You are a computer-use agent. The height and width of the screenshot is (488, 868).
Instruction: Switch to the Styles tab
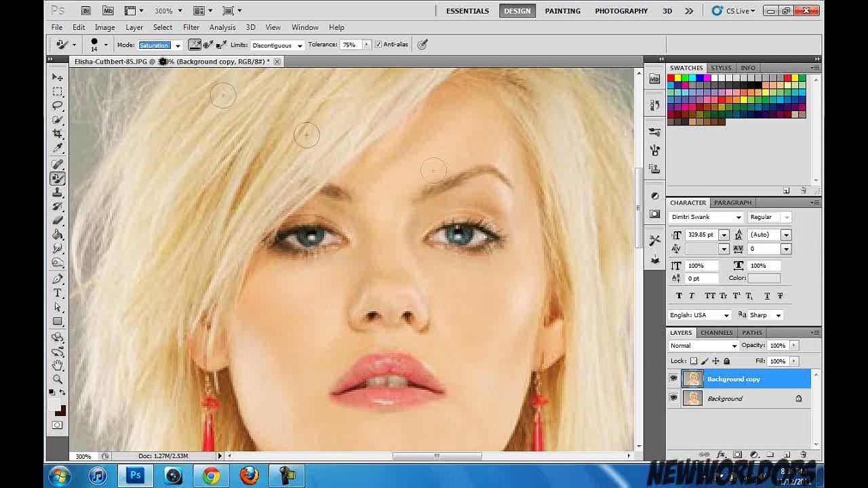(x=721, y=68)
